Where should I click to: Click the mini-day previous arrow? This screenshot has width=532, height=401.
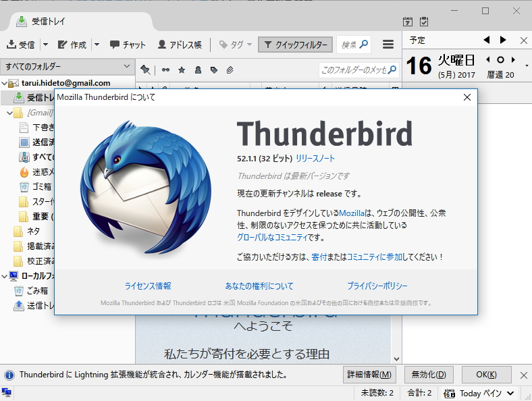pyautogui.click(x=488, y=59)
